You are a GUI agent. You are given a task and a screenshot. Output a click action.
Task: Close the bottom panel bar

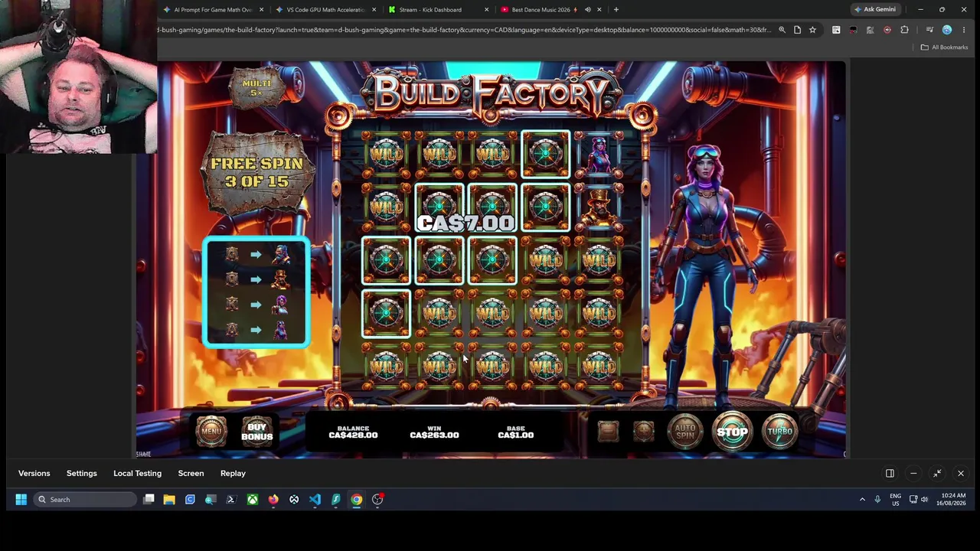click(x=961, y=474)
